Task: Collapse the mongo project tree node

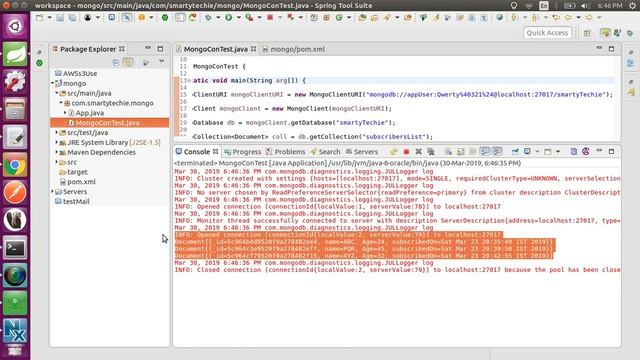Action: tap(53, 83)
